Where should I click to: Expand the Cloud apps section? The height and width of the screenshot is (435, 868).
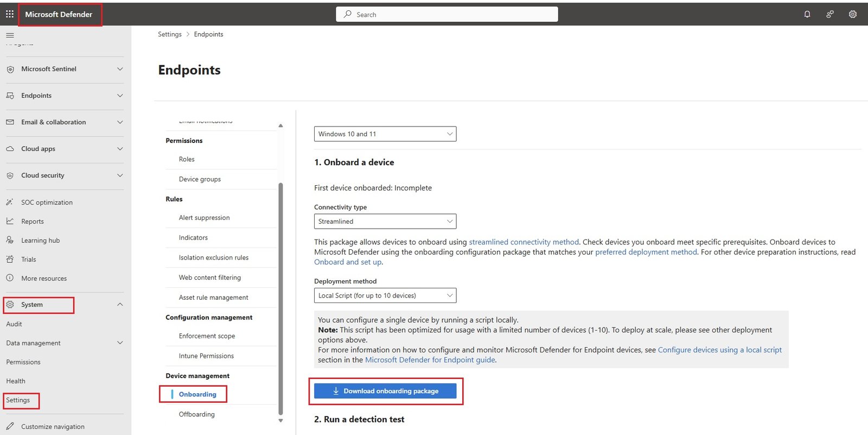click(x=120, y=149)
